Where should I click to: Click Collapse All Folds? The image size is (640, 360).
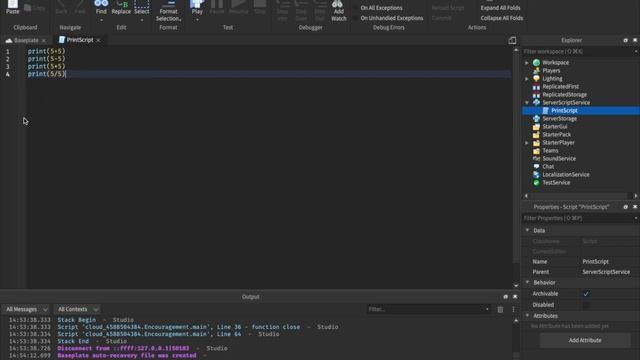pos(502,18)
